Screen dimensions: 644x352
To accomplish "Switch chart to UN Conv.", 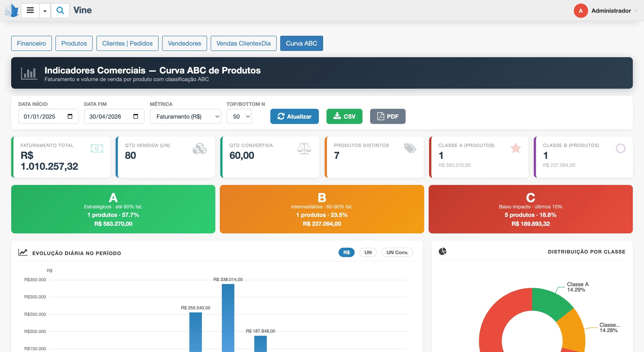I will (x=397, y=252).
